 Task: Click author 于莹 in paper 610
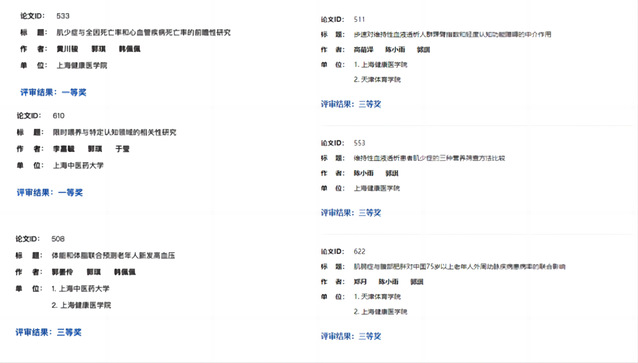122,149
